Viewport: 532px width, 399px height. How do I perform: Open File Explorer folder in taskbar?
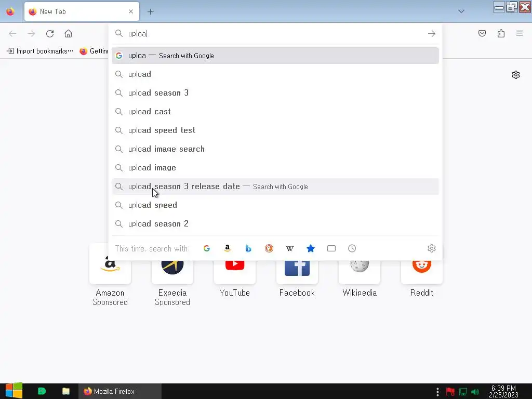[x=66, y=391]
